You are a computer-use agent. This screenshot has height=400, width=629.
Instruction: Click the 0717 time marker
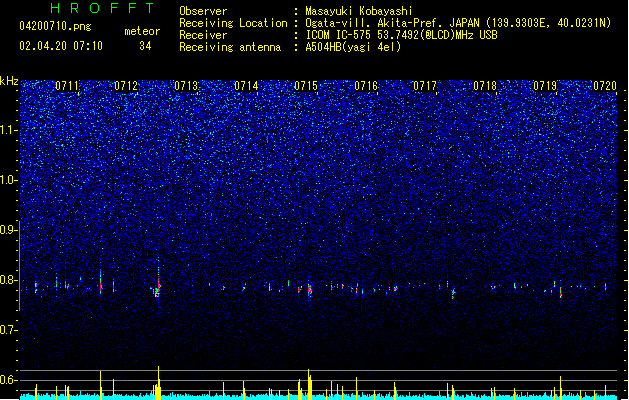click(x=425, y=86)
